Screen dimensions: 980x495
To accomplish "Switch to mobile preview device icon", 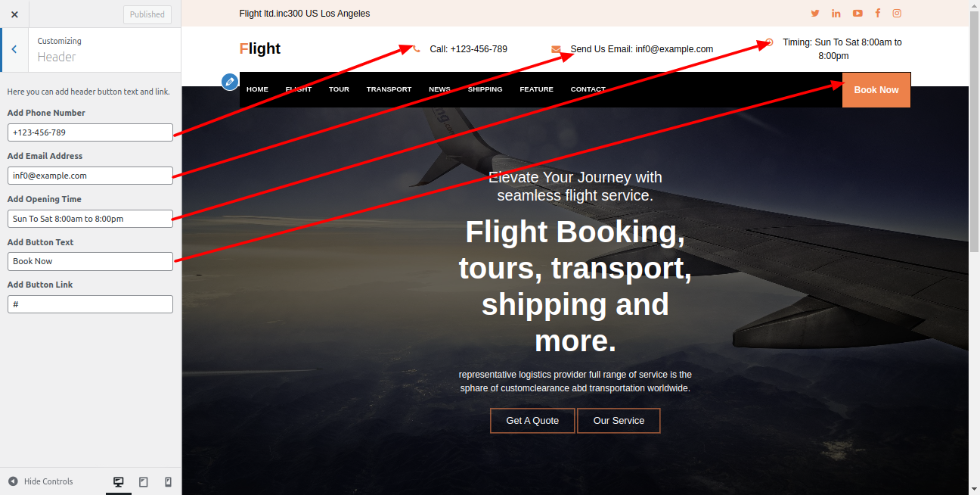I will pos(169,481).
